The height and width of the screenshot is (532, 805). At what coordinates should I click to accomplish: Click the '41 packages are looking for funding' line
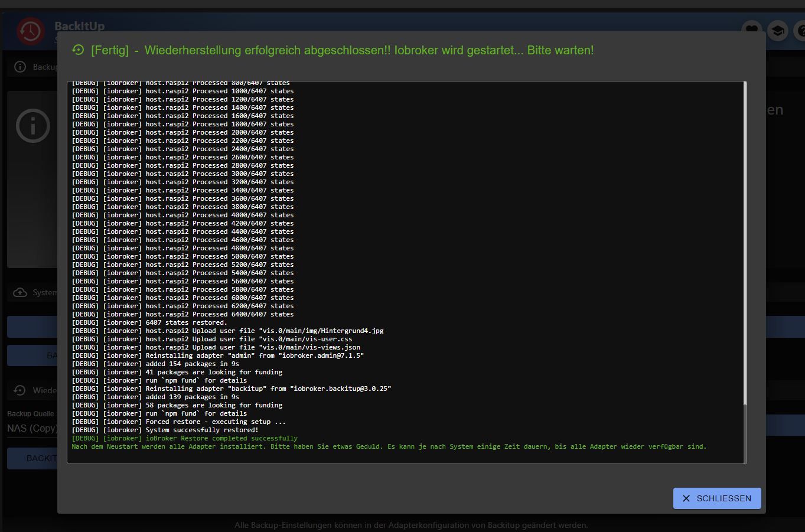tap(177, 372)
